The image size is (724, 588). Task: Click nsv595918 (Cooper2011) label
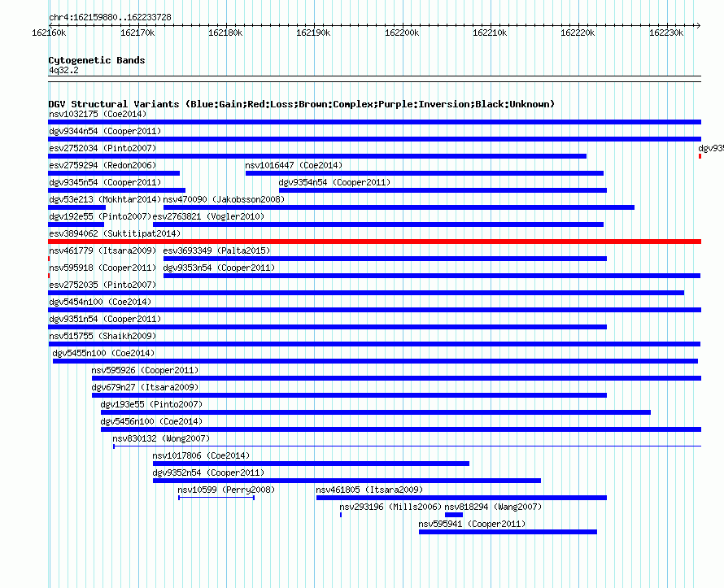pos(102,268)
